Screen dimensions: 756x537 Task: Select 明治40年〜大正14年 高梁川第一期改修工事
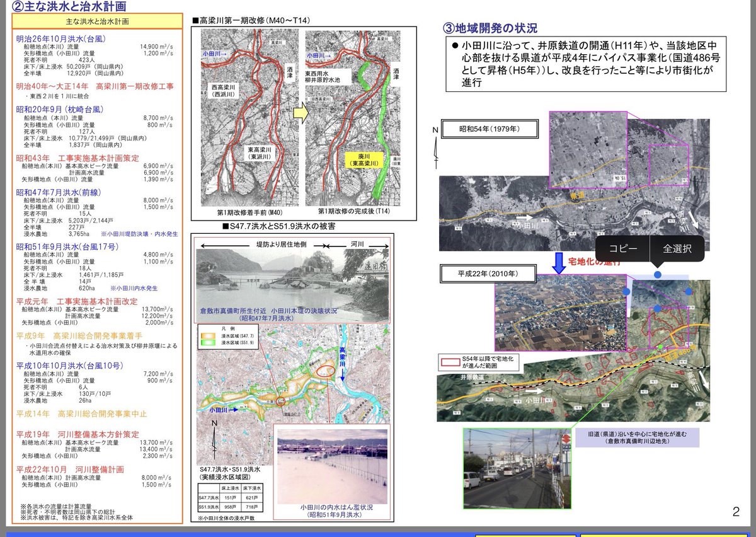[95, 86]
